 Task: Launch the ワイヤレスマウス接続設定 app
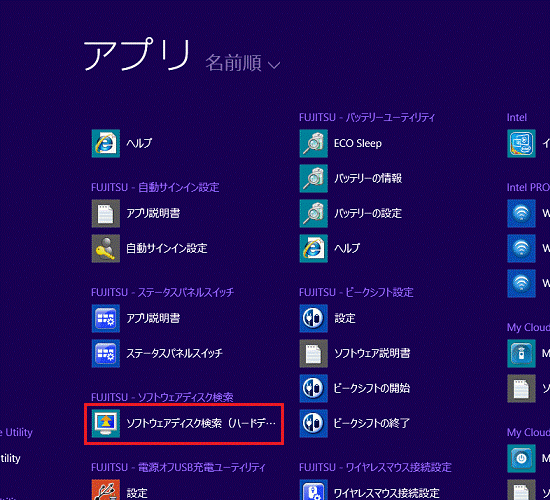pos(369,490)
